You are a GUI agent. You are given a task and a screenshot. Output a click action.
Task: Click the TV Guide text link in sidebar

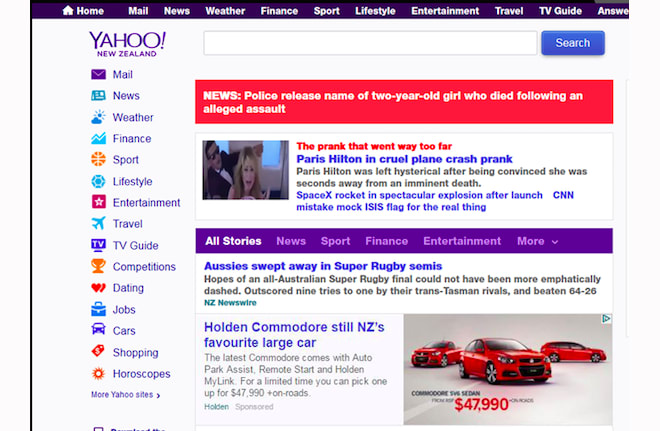pyautogui.click(x=136, y=245)
